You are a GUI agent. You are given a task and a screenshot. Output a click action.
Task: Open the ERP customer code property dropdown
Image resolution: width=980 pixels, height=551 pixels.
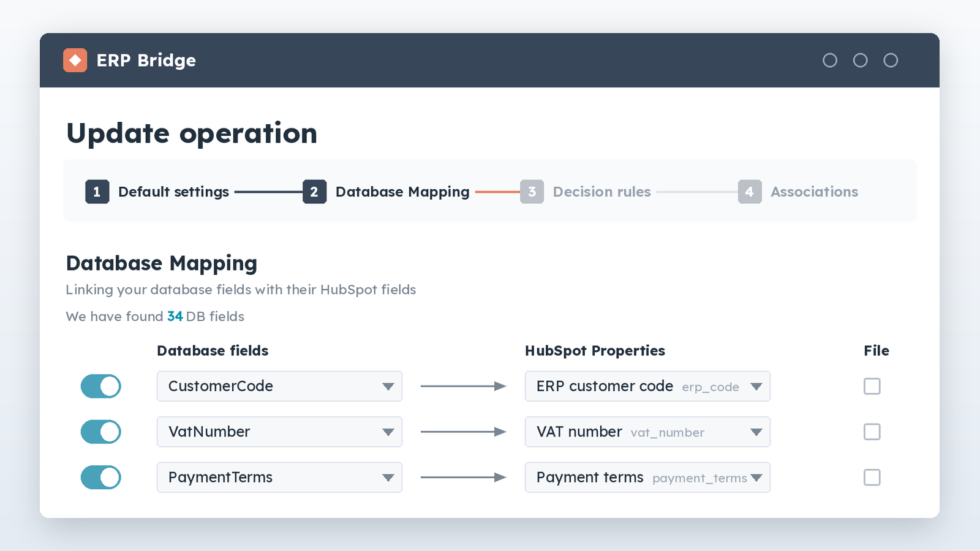647,386
